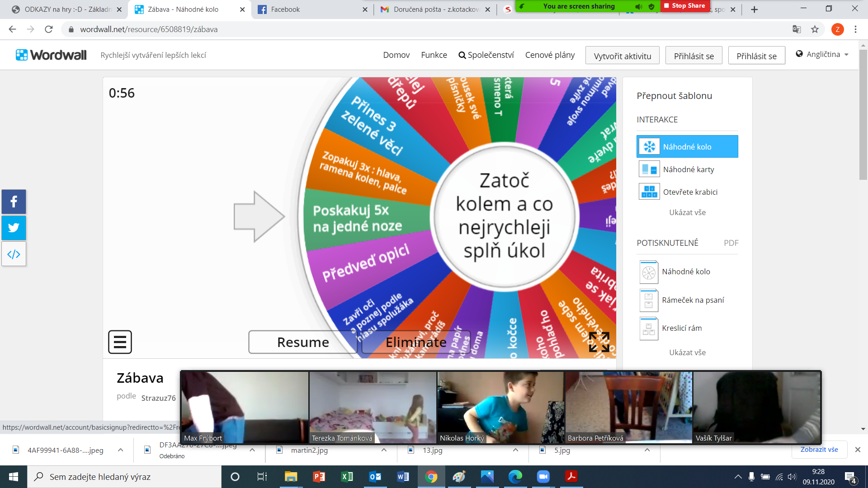The image size is (868, 488).
Task: Share activity on Facebook sidebar icon
Action: coord(14,202)
